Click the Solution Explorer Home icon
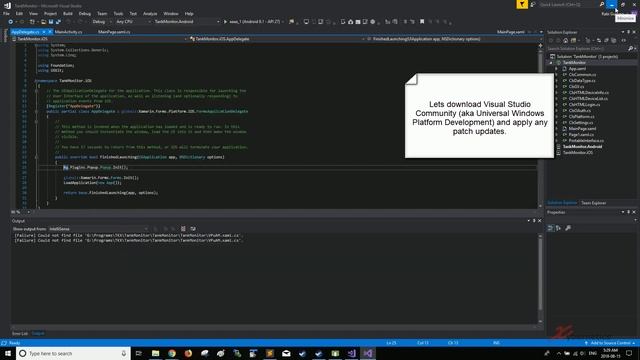This screenshot has height=360, width=640. click(x=566, y=40)
